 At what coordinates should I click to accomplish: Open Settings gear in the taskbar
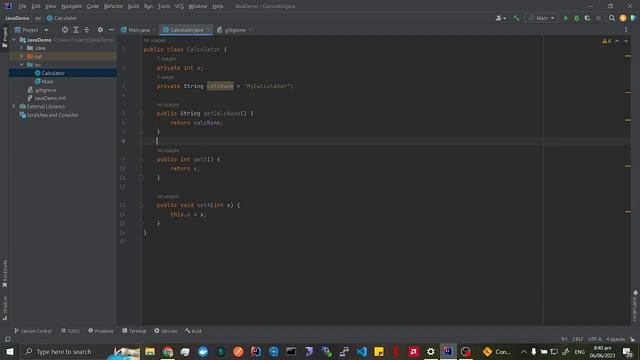click(431, 351)
